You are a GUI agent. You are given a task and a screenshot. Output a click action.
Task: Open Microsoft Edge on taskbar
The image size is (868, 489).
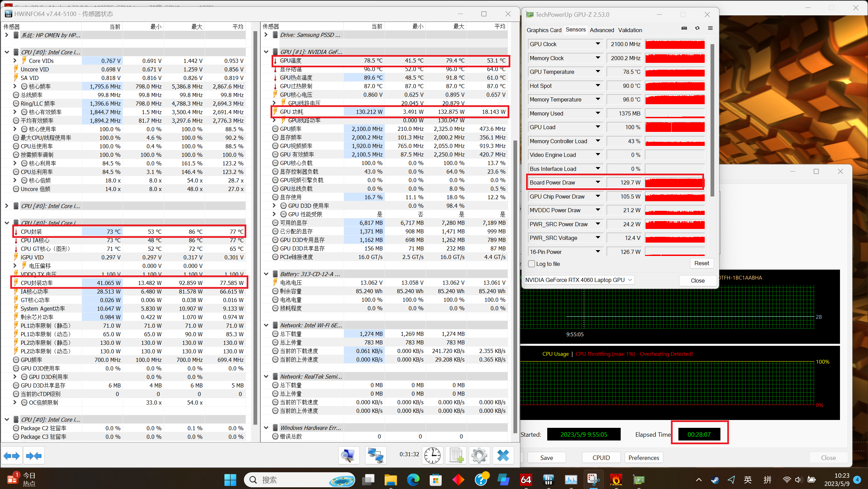pos(413,480)
